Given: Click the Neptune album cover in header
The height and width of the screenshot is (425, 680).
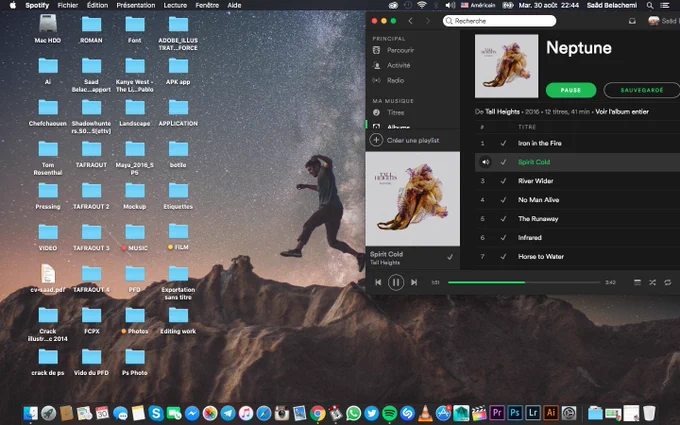Looking at the screenshot, I should tap(507, 66).
